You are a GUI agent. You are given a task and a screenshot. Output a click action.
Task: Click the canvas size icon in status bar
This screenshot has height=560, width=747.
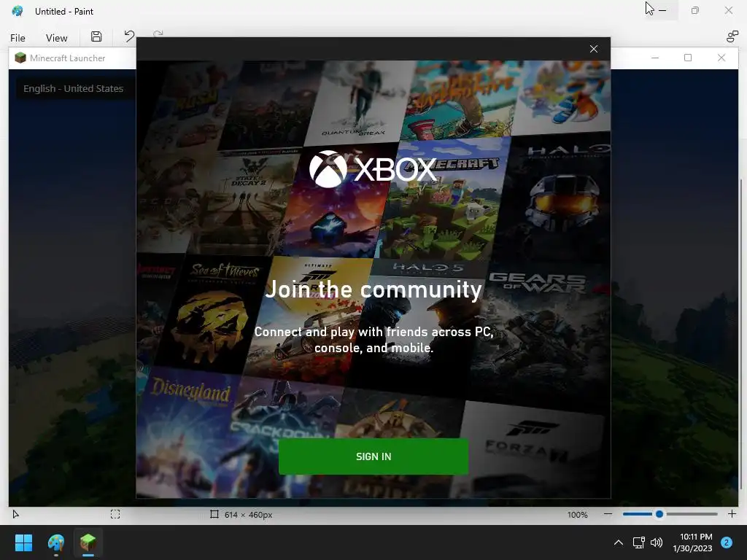tap(214, 514)
